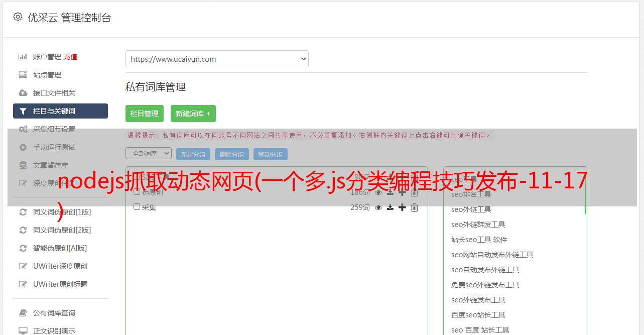Click the monitor icon for 正文识别演示
This screenshot has height=335, width=644.
pos(23,331)
